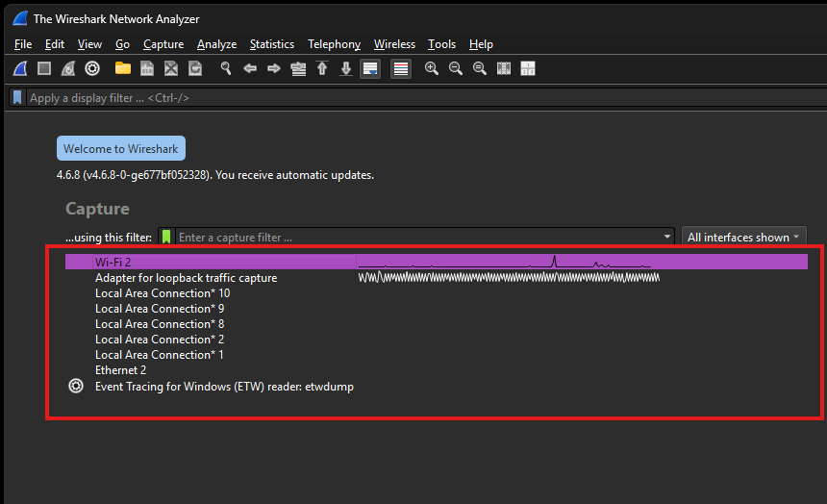Open a capture file with the folder icon

tap(123, 68)
